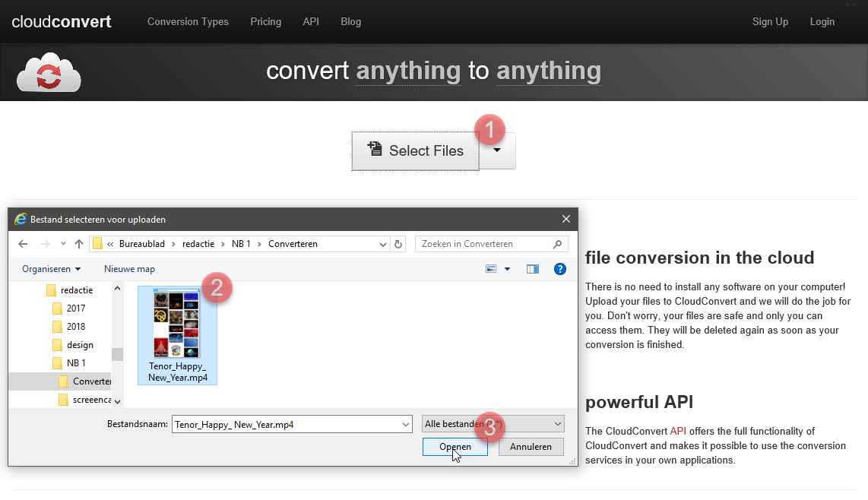This screenshot has width=868, height=500.
Task: Click the Annuleren button
Action: coord(531,446)
